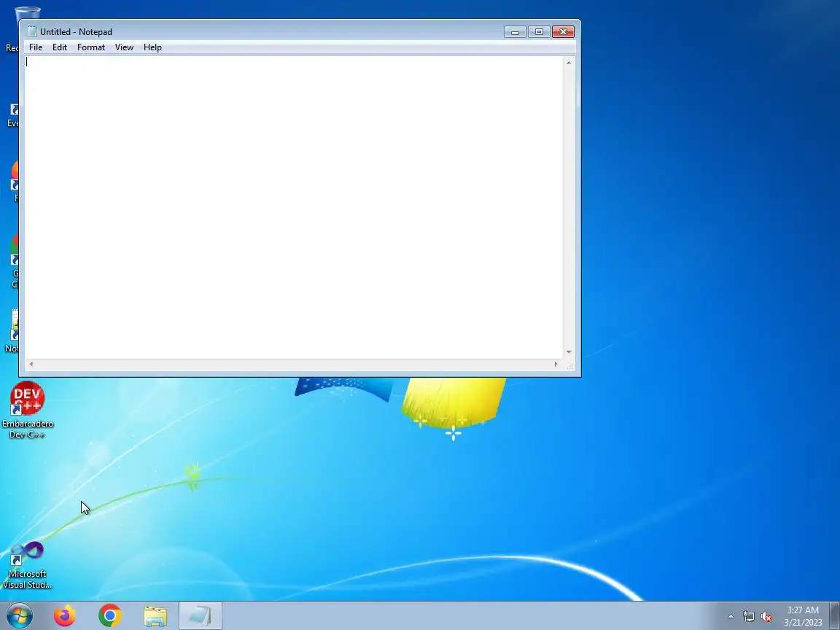The width and height of the screenshot is (840, 630).
Task: Open the File menu in Notepad
Action: pyautogui.click(x=36, y=47)
